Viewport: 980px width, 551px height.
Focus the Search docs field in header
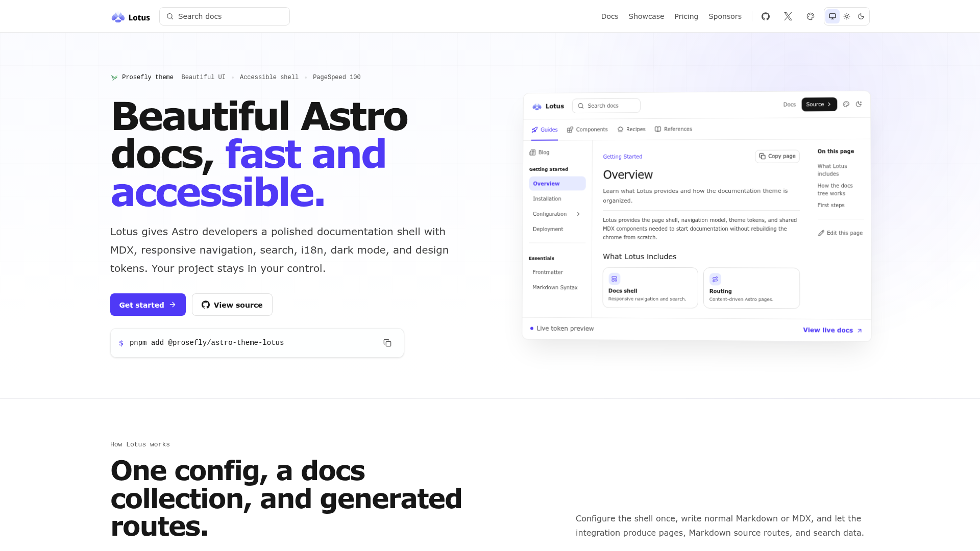[225, 16]
